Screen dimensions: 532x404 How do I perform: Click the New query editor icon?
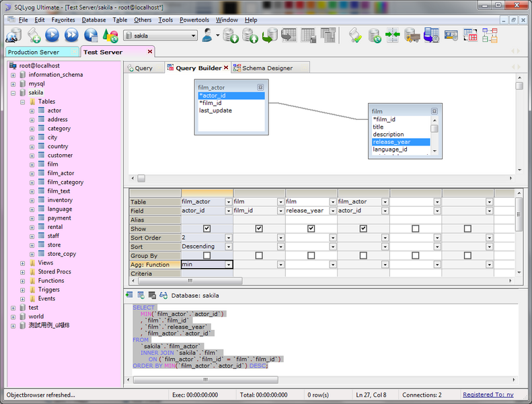(x=34, y=35)
